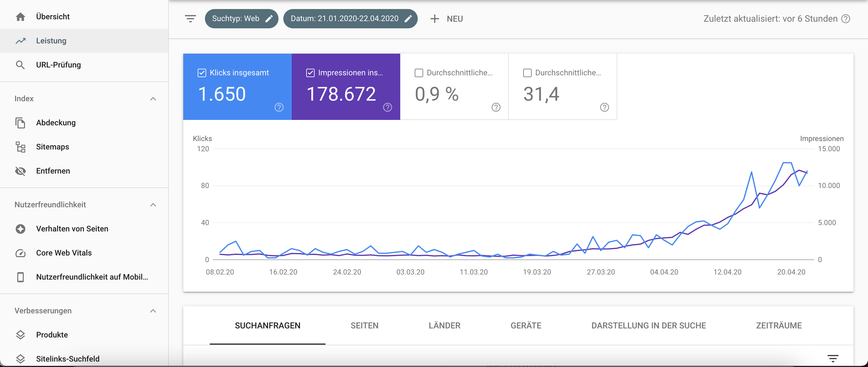This screenshot has height=367, width=868.
Task: Edit Suchtyp: Web filter via pencil icon
Action: [x=269, y=19]
